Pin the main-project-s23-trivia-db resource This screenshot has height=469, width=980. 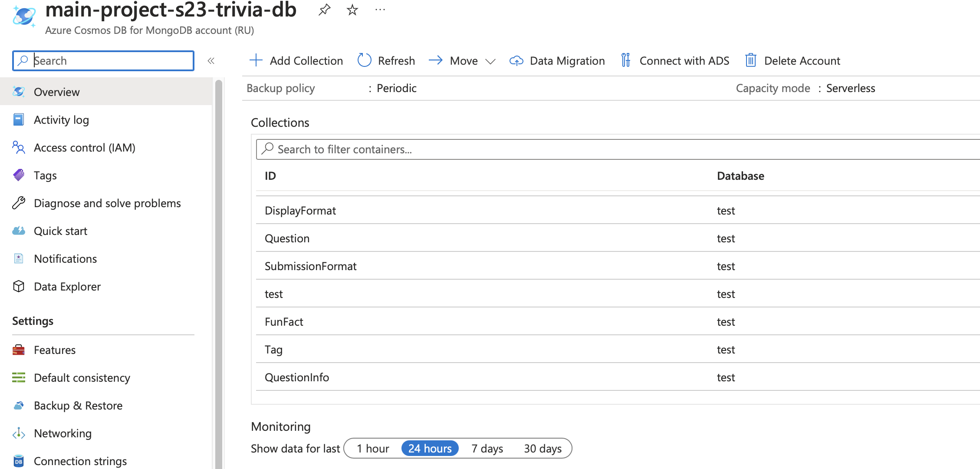[324, 10]
